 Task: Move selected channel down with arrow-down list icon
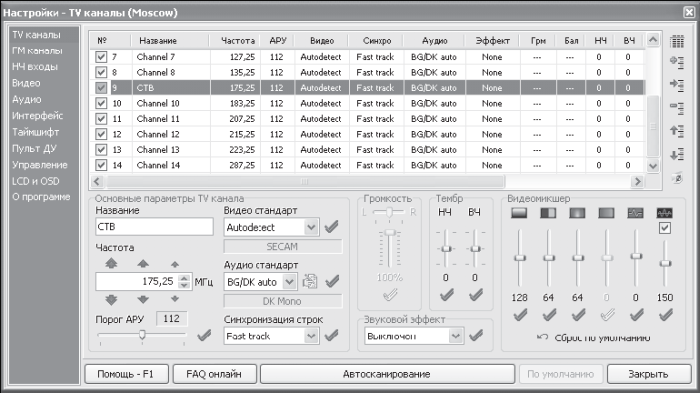[677, 155]
